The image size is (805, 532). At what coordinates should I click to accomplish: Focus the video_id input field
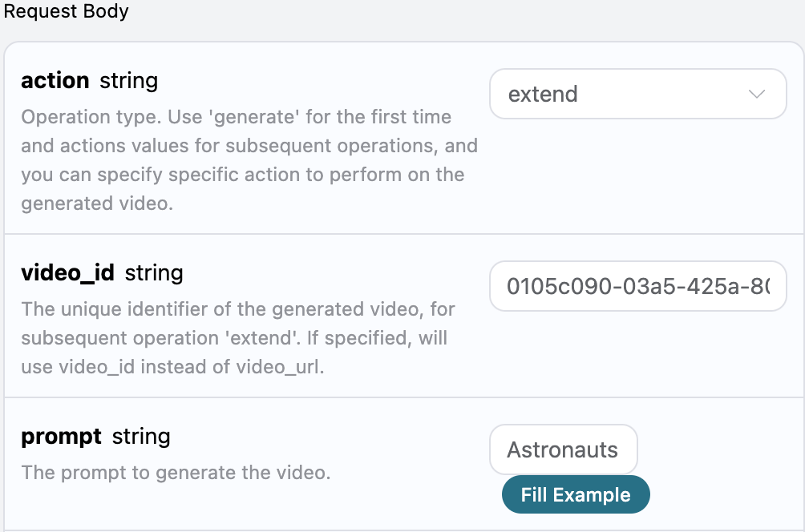[x=637, y=286]
